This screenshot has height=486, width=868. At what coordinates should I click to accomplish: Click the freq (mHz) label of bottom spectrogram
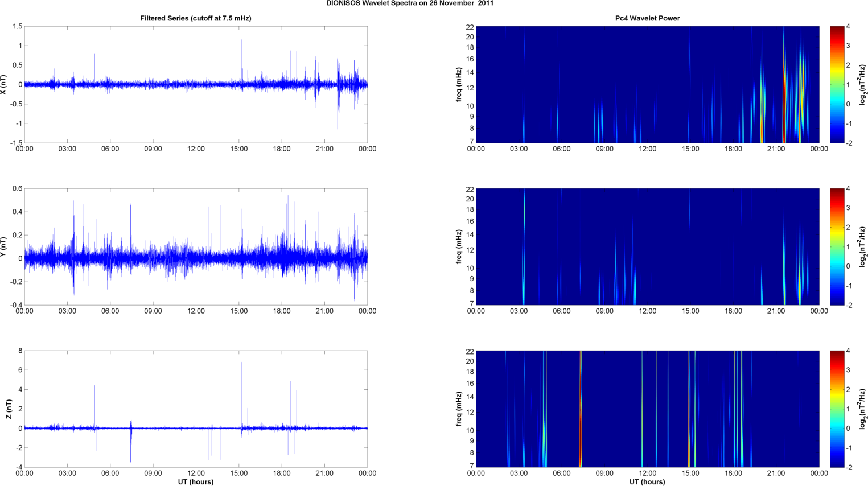[459, 409]
